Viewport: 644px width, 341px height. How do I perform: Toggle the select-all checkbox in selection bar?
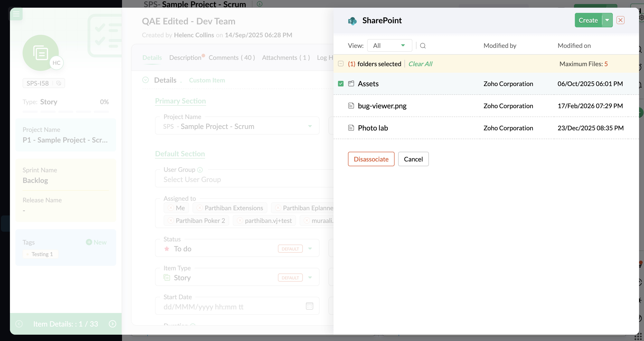tap(341, 64)
